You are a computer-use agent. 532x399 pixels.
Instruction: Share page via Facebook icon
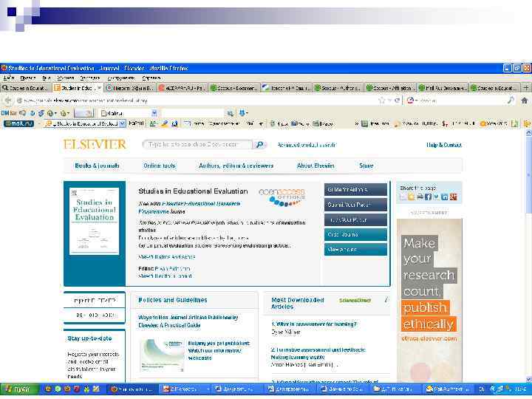428,197
